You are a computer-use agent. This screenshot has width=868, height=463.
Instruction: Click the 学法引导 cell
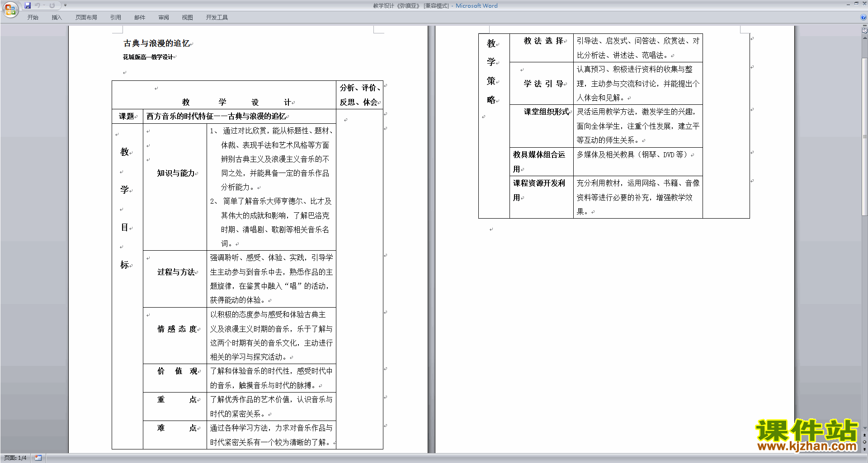pos(542,83)
